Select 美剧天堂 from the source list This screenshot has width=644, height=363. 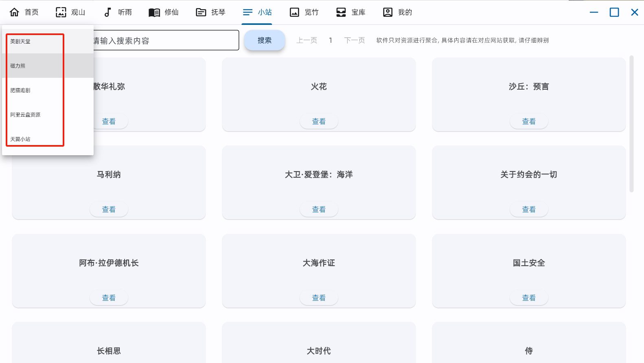(48, 41)
